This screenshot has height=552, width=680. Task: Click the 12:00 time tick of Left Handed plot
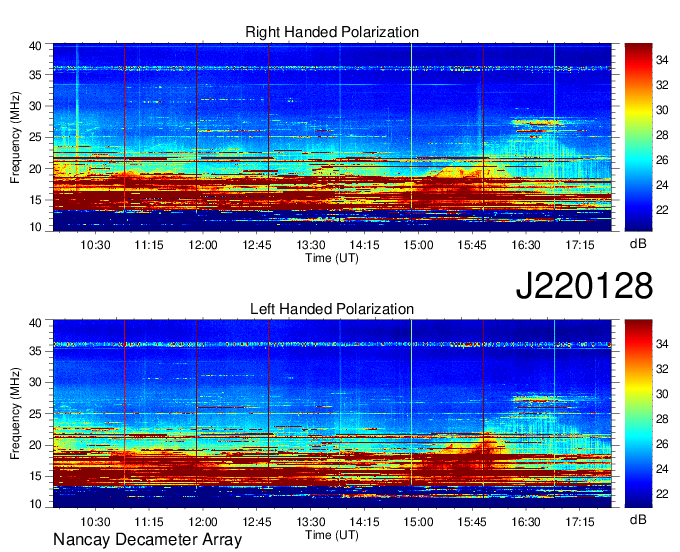coord(203,522)
